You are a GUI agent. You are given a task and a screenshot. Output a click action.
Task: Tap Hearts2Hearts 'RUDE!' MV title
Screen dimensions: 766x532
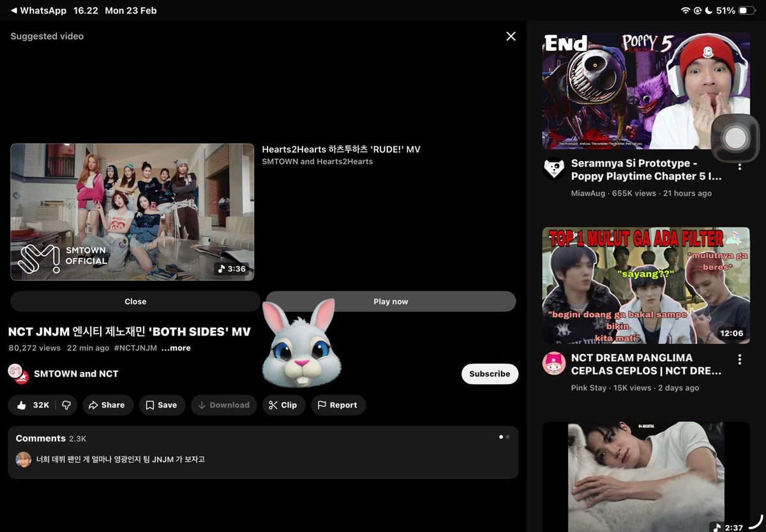341,149
